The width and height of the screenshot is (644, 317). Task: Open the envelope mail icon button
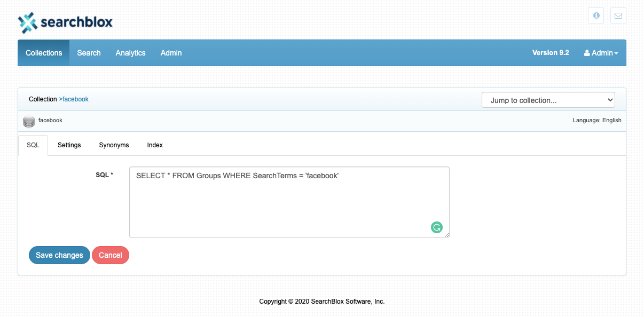pos(618,15)
